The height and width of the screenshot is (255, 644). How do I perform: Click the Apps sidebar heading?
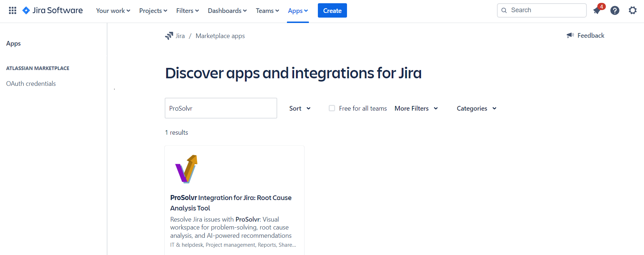[x=14, y=43]
